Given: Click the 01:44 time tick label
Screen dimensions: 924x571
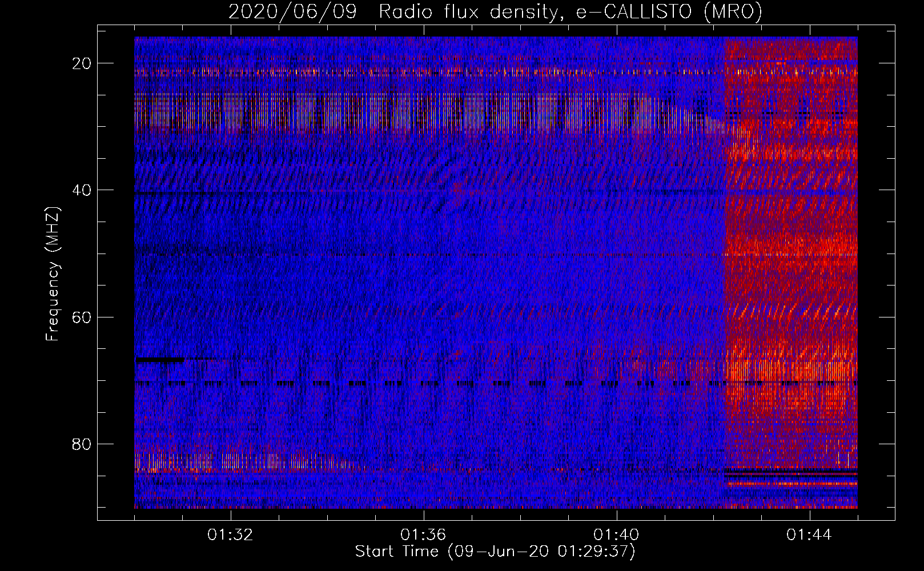Looking at the screenshot, I should (x=809, y=535).
